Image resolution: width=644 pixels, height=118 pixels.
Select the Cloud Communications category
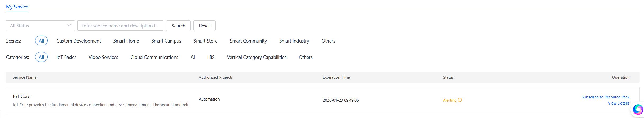[x=154, y=57]
